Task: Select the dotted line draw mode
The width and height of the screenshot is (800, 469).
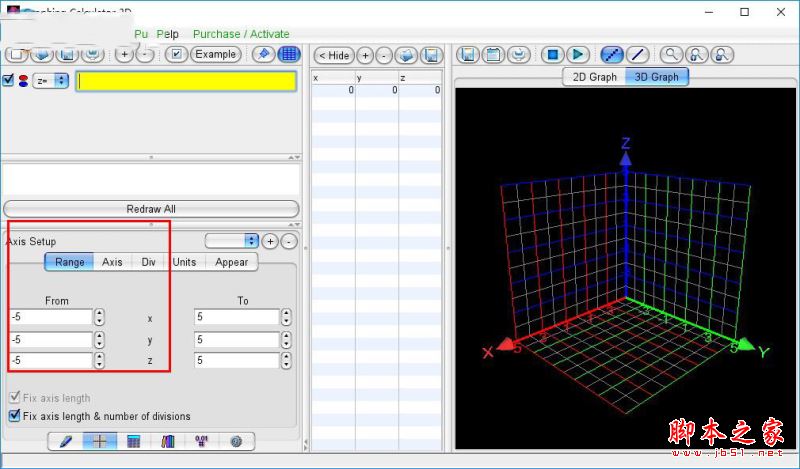Action: point(611,55)
